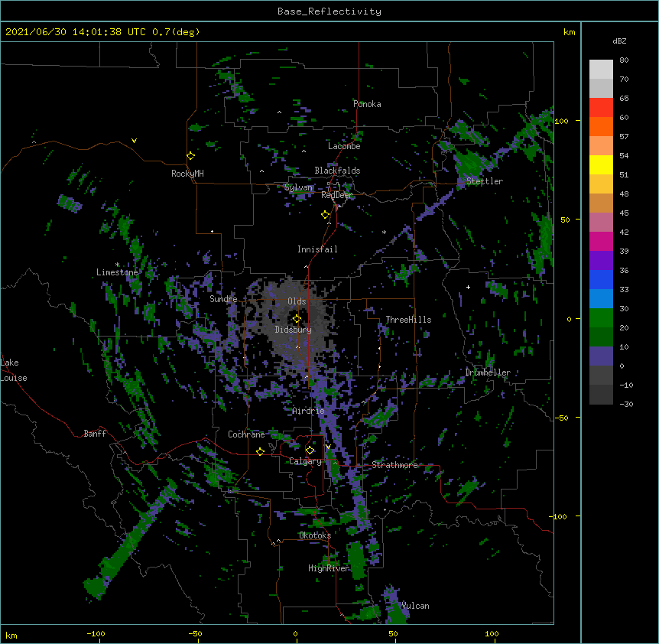Click the km unit label at top right
The height and width of the screenshot is (644, 659).
click(x=569, y=32)
